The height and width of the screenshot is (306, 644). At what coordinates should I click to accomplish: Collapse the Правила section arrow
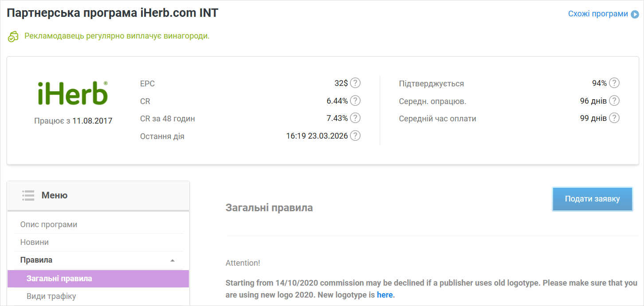pyautogui.click(x=173, y=260)
